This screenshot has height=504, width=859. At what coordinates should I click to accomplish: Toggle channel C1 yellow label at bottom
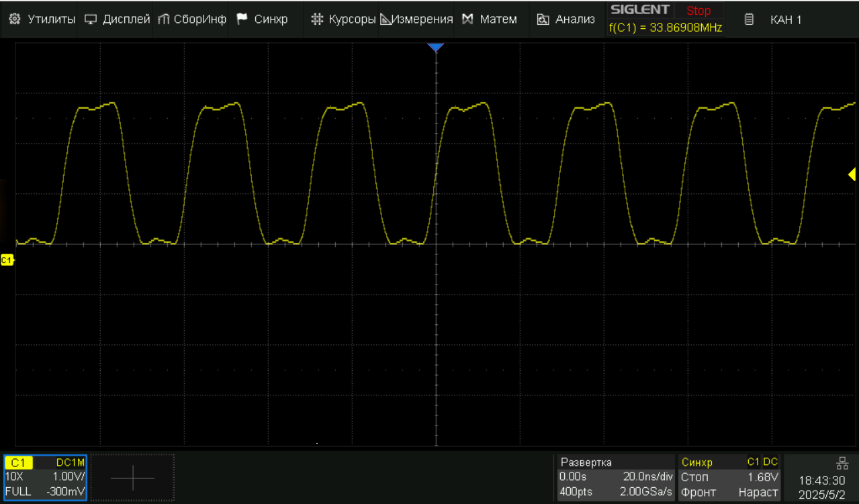19,462
